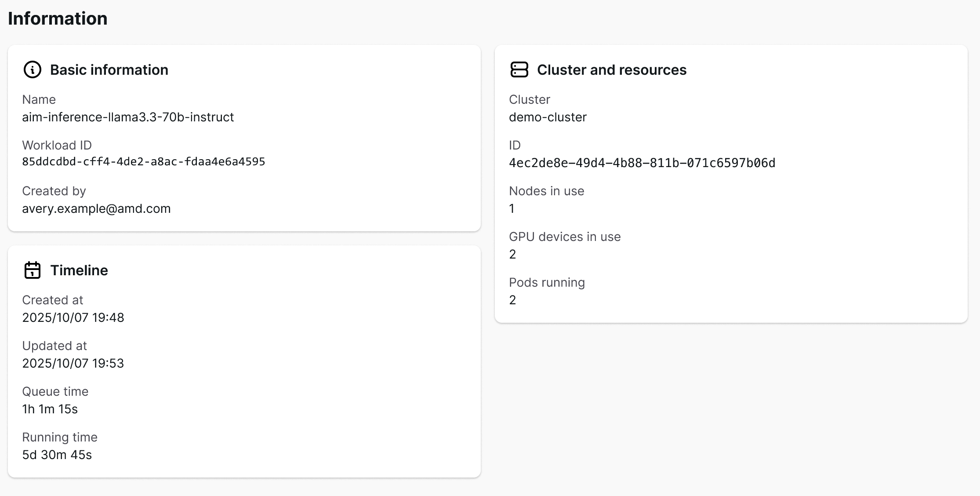Click the Timeline card title

pyautogui.click(x=79, y=270)
